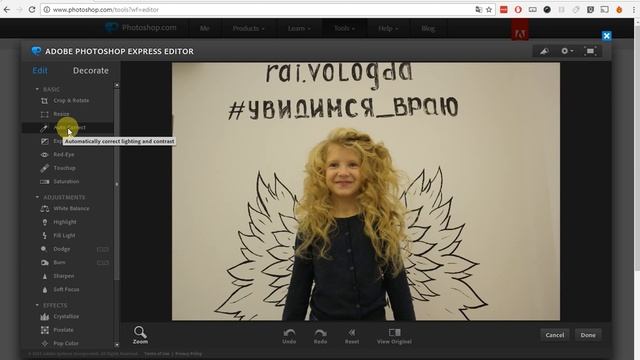Open the Products menu dropdown

tap(248, 28)
